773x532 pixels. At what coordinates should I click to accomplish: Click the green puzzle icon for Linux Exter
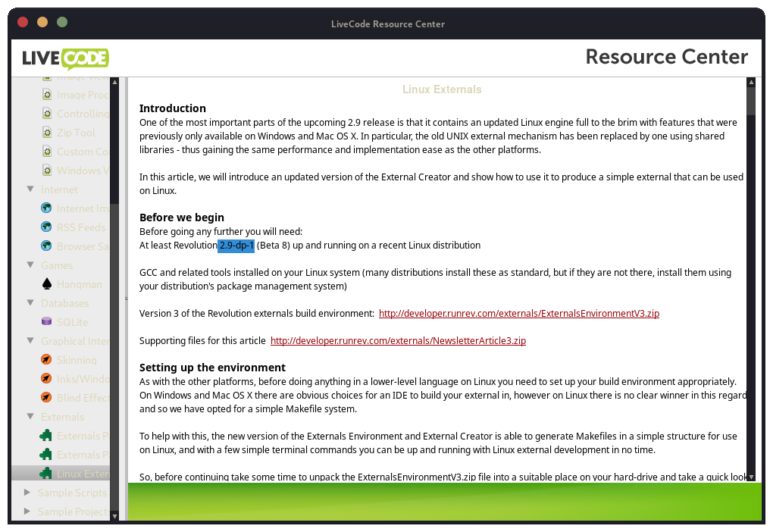coord(45,474)
